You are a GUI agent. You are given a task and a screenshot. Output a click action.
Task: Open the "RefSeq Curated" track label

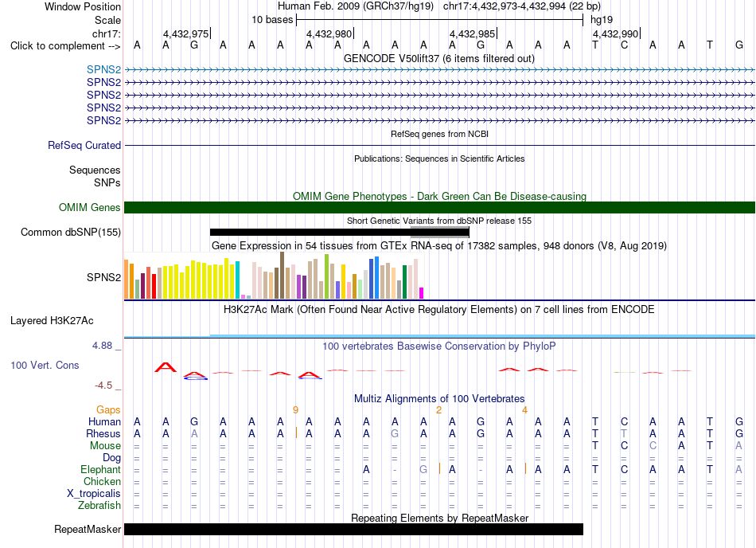pos(84,145)
